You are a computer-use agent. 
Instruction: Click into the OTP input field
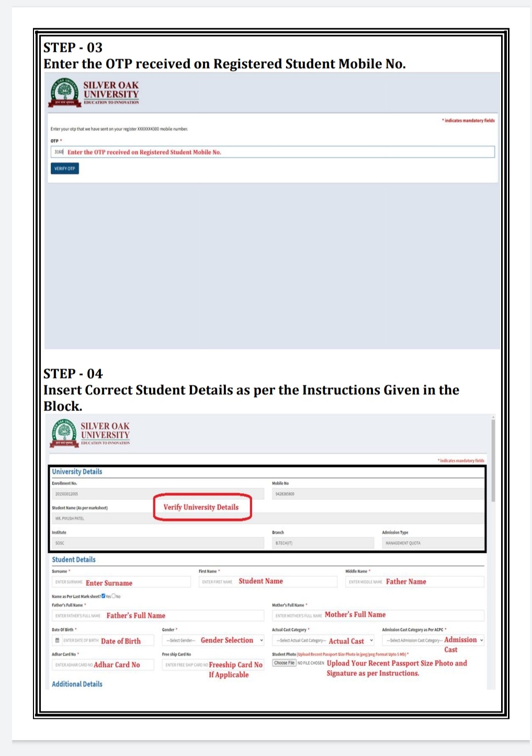pyautogui.click(x=272, y=152)
